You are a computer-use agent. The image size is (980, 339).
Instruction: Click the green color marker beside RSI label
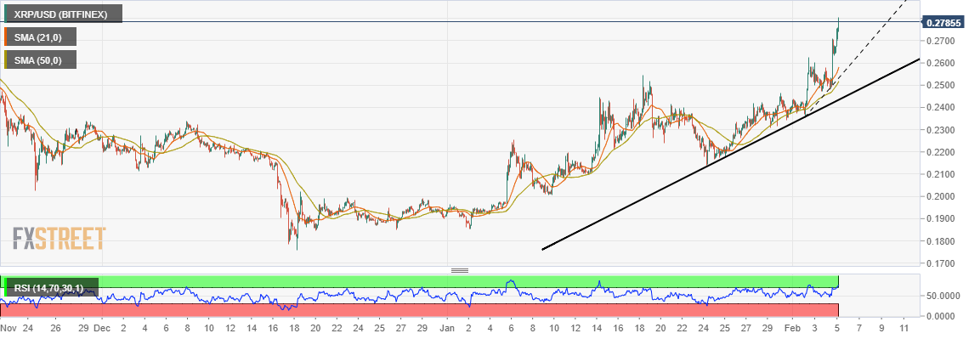5,287
